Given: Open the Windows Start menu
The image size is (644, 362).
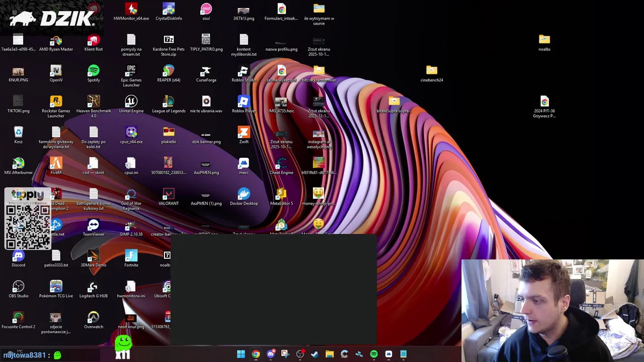Looking at the screenshot, I should pos(241,354).
